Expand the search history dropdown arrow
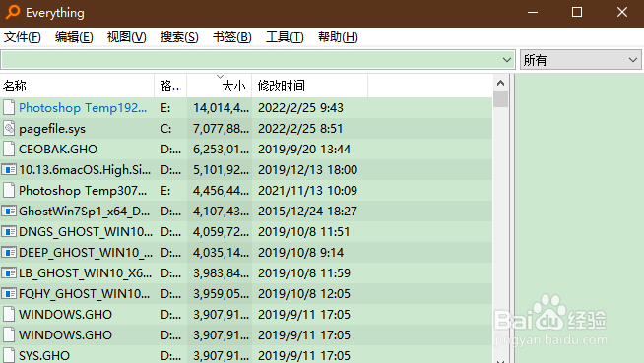The image size is (644, 363). [507, 60]
